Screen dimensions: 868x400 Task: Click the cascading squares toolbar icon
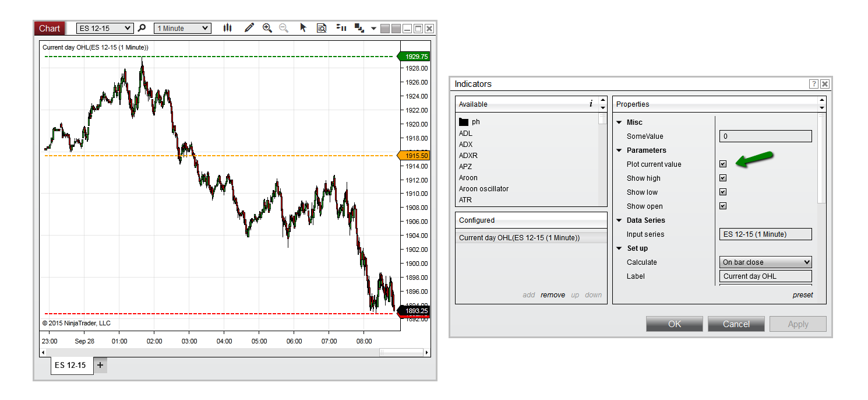(359, 28)
